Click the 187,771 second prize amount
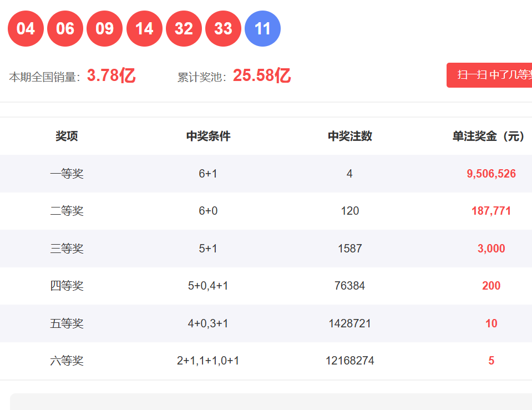Screen dimensions: 532x410 pos(491,211)
